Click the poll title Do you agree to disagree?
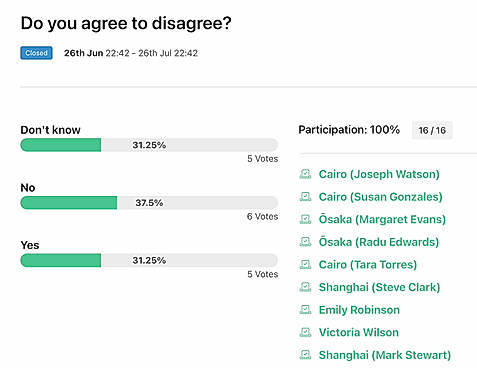The width and height of the screenshot is (477, 368). coord(126,24)
